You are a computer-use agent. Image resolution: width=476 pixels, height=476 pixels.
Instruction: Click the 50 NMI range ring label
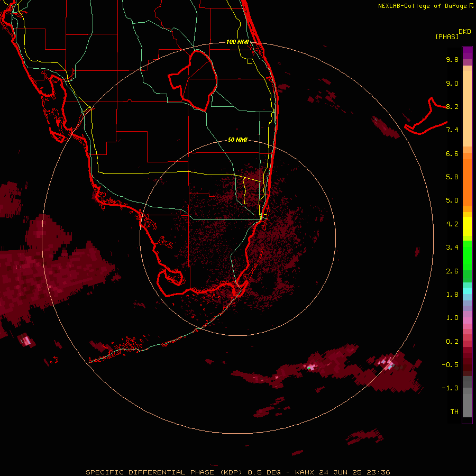coord(237,140)
